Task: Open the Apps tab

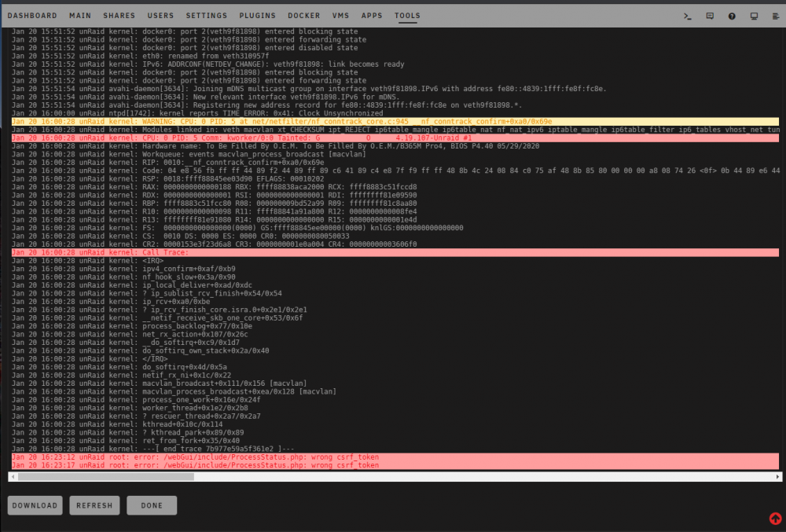Action: [372, 16]
